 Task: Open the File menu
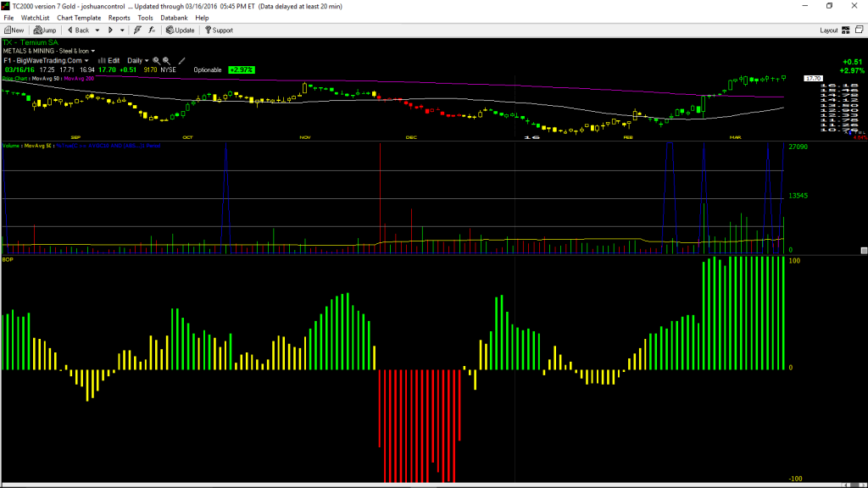tap(8, 18)
